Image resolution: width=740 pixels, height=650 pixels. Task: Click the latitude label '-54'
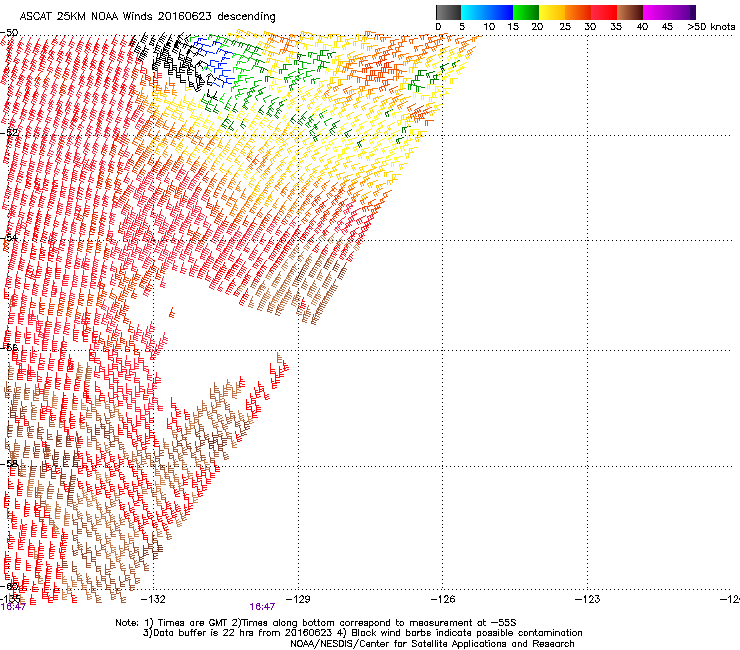click(10, 238)
